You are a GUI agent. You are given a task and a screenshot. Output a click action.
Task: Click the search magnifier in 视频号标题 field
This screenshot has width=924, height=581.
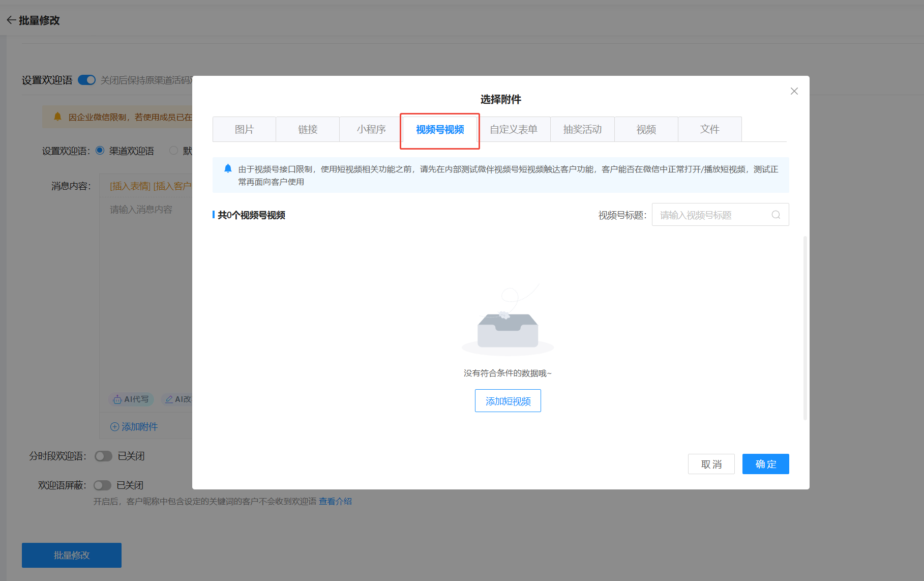776,215
